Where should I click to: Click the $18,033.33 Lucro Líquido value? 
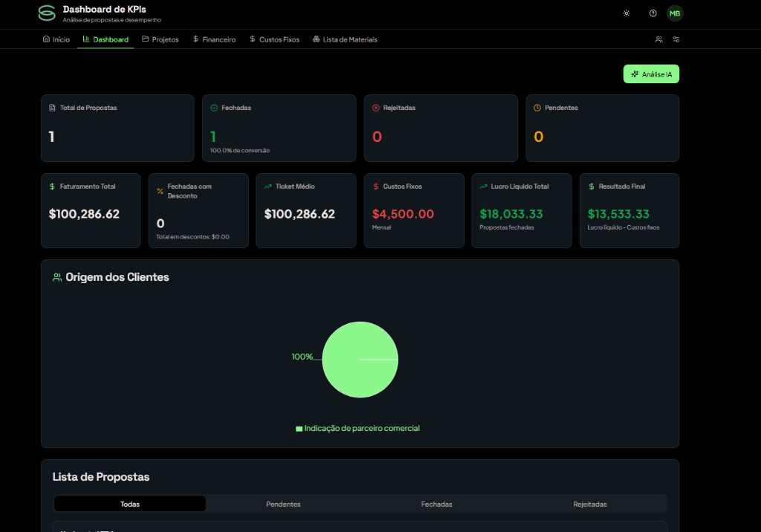click(x=511, y=214)
